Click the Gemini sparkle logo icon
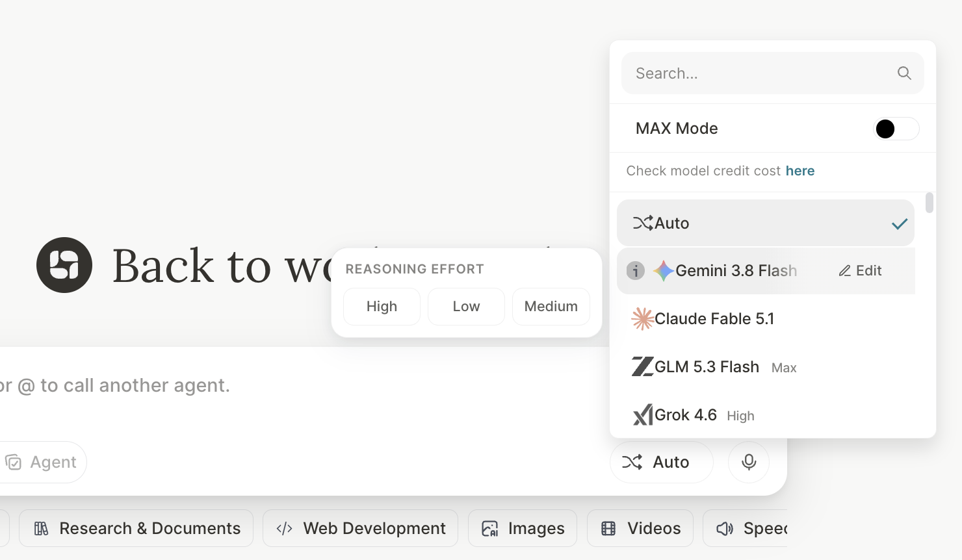 point(663,270)
